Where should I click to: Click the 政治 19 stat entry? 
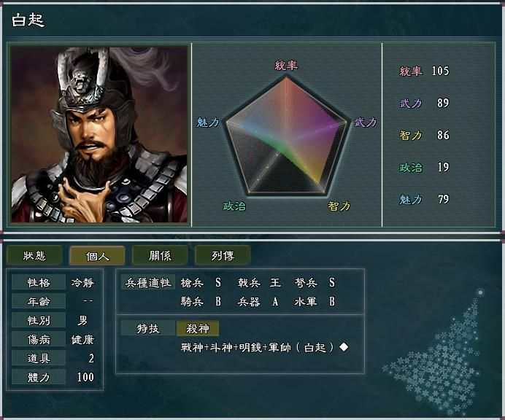(x=425, y=168)
